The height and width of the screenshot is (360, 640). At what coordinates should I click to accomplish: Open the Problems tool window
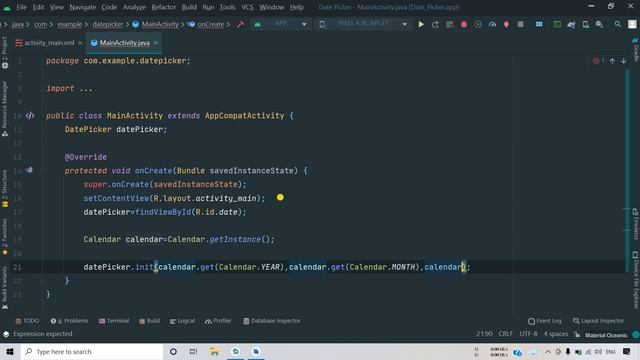(69, 321)
